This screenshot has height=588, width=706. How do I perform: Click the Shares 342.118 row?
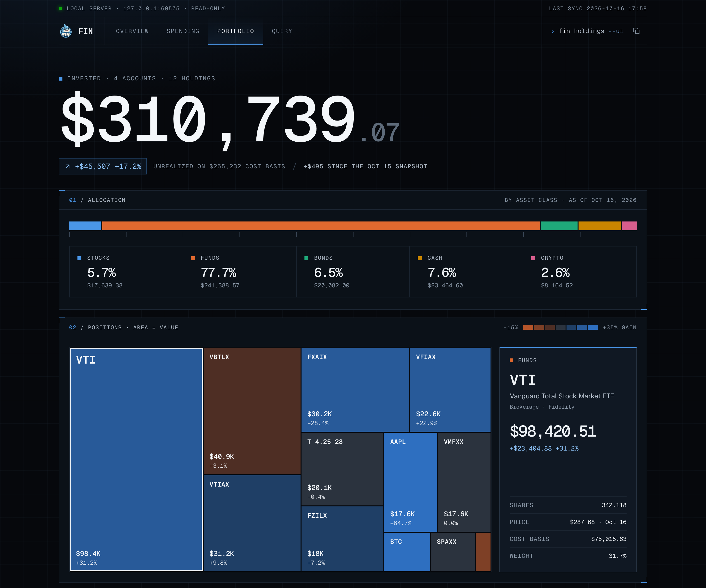point(568,505)
